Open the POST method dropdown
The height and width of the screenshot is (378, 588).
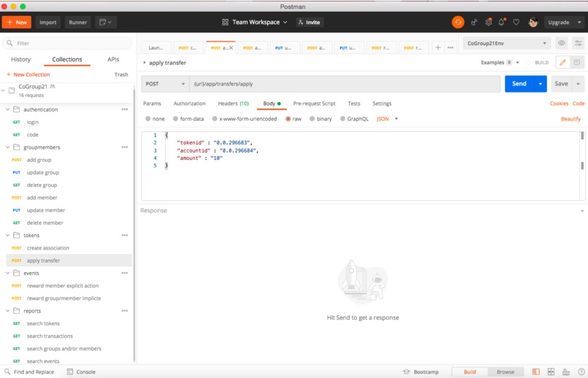tap(165, 84)
